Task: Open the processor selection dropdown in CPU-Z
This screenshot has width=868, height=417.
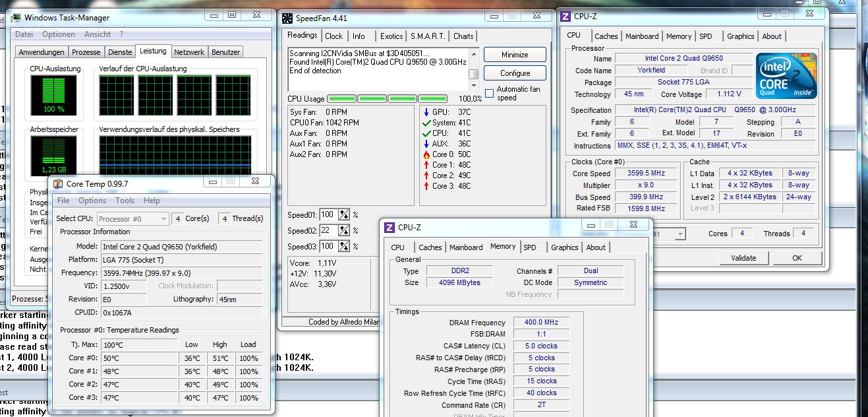Action: point(680,234)
